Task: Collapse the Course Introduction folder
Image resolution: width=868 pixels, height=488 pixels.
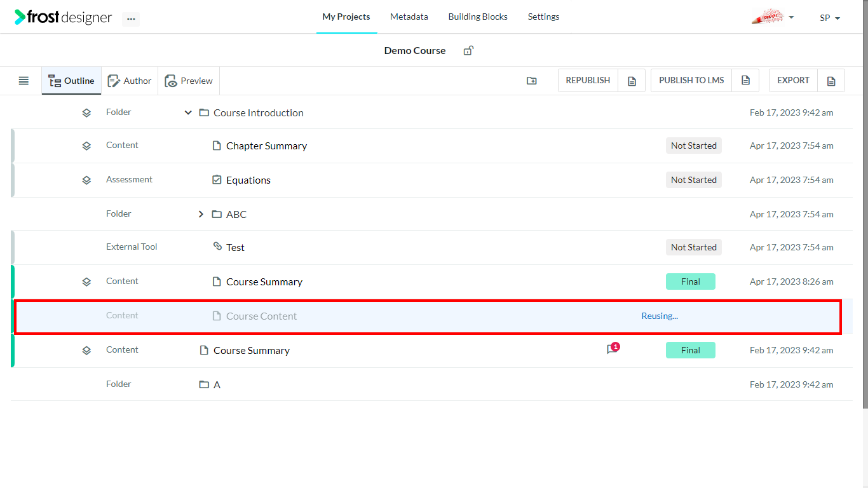Action: tap(188, 112)
